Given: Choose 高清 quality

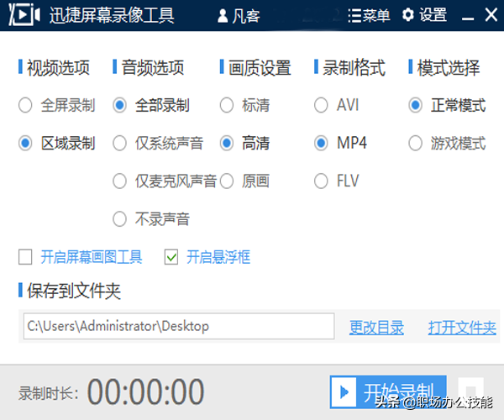Looking at the screenshot, I should point(245,143).
